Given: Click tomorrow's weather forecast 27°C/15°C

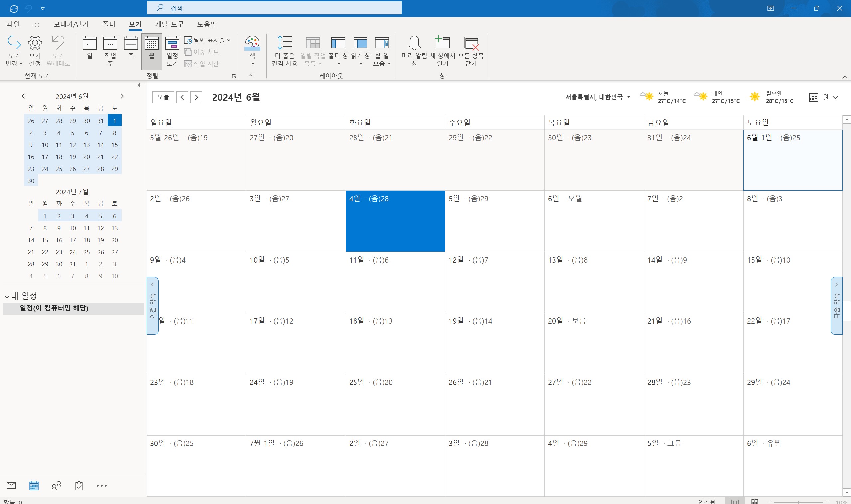Looking at the screenshot, I should [x=717, y=97].
